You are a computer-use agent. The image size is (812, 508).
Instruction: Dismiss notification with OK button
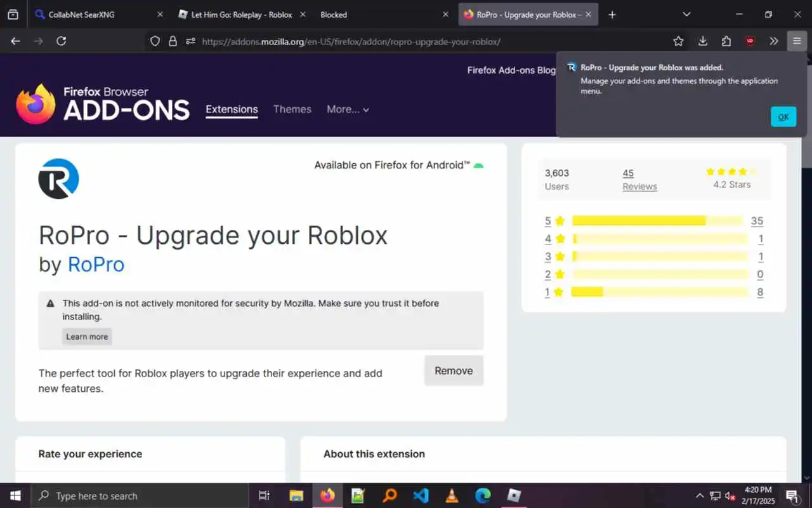click(783, 117)
